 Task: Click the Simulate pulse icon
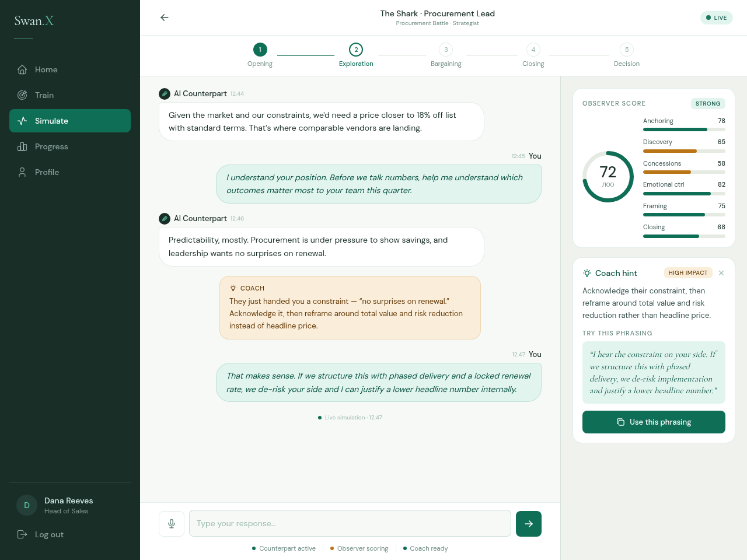click(22, 121)
